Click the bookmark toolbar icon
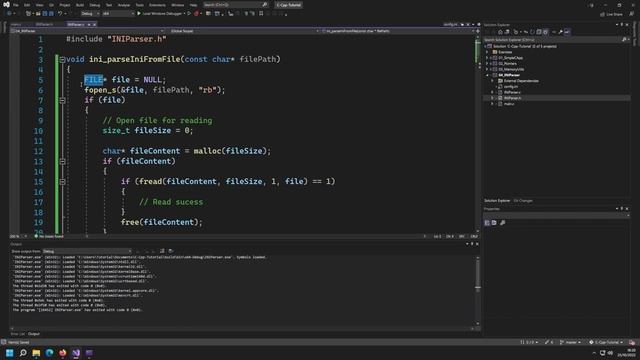This screenshot has width=640, height=360. pos(261,13)
